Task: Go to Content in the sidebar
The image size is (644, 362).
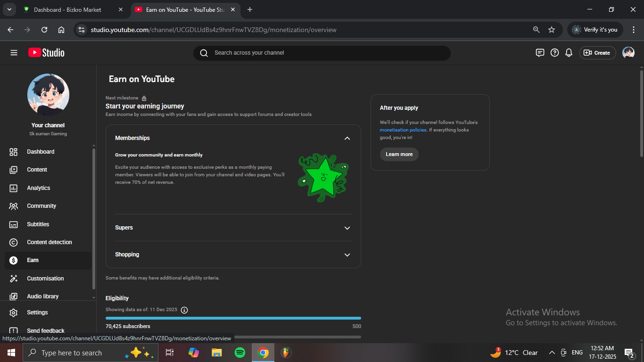Action: (37, 170)
